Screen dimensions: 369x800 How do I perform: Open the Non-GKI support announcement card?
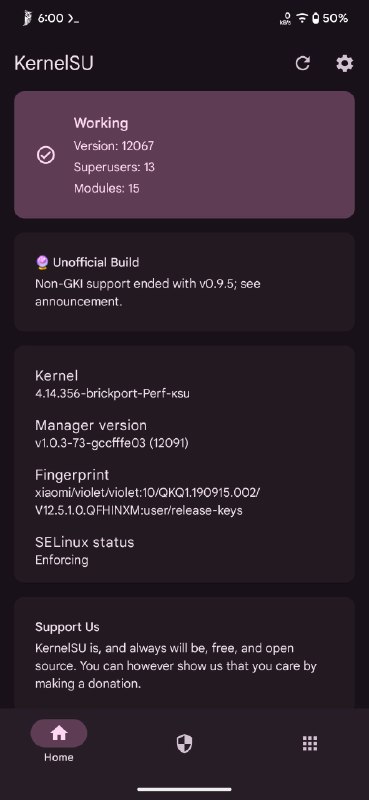click(x=184, y=282)
